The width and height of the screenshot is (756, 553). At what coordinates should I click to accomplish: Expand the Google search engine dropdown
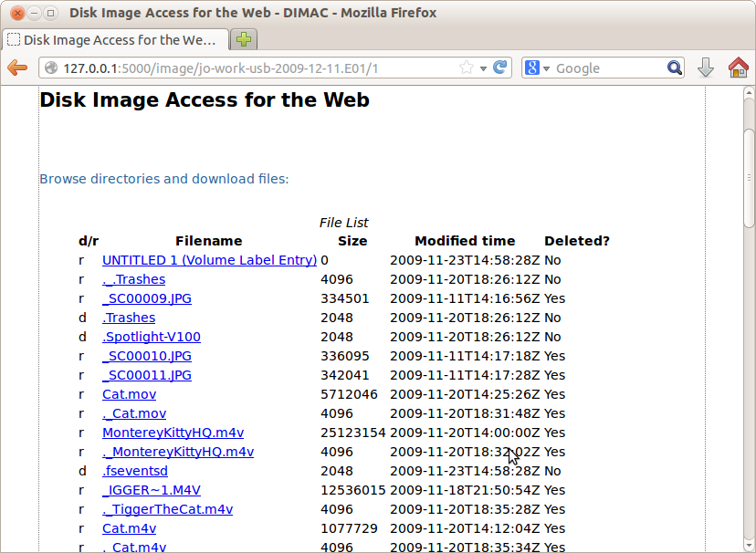pyautogui.click(x=538, y=68)
